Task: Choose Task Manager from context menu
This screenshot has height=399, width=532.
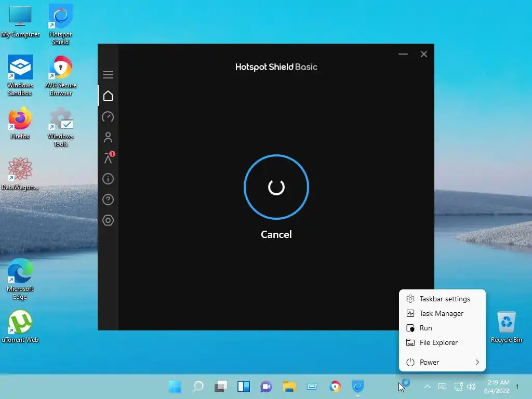Action: [x=442, y=313]
